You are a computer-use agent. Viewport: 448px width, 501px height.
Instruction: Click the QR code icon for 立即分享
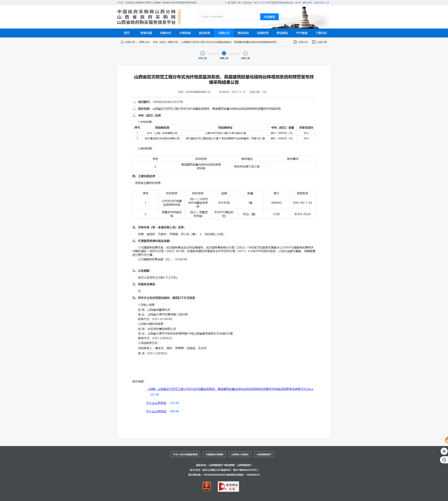pos(314,42)
